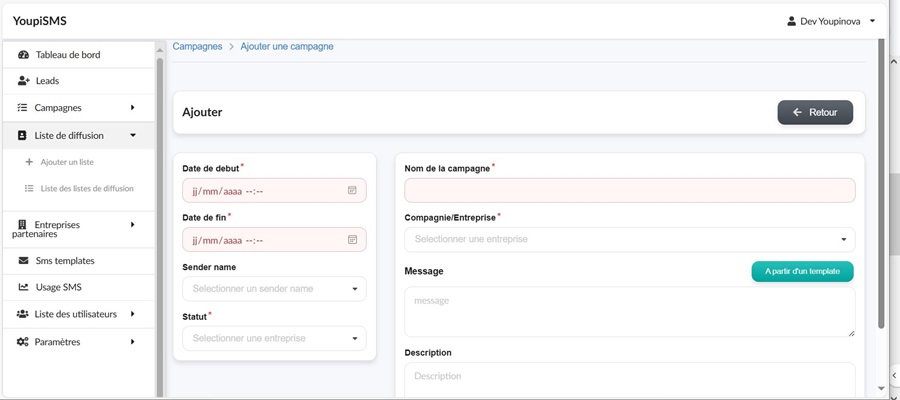Click the Usage SMS chart icon
This screenshot has width=900, height=400.
[x=24, y=287]
